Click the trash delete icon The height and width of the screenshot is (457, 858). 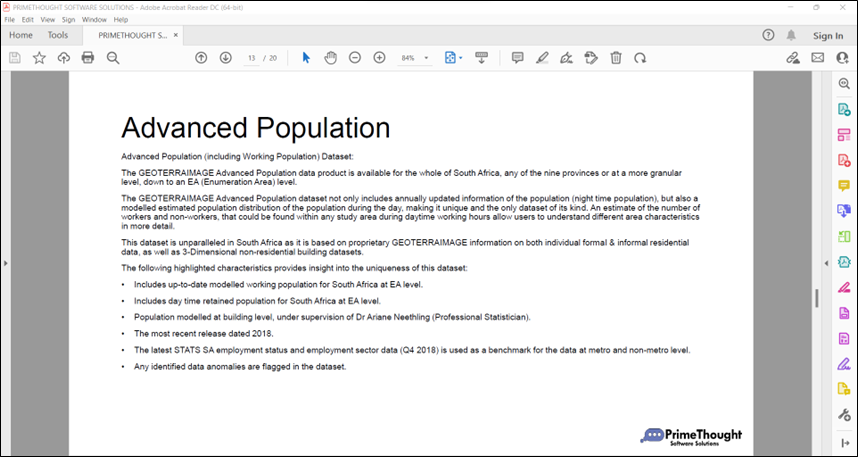[x=616, y=58]
